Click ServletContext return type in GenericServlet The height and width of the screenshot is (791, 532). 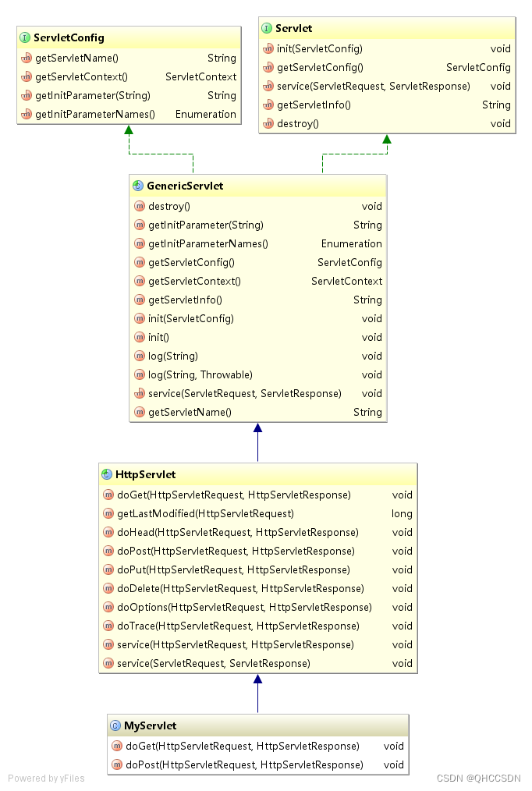click(x=346, y=281)
